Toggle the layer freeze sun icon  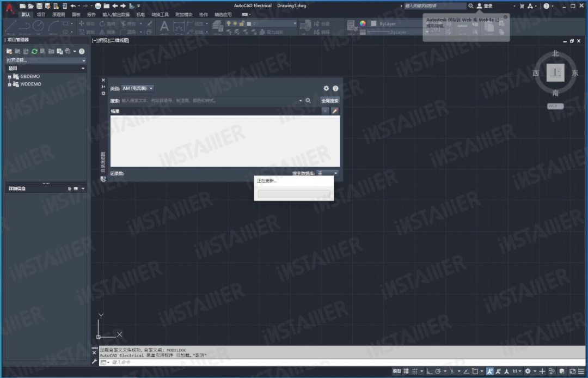pos(235,23)
